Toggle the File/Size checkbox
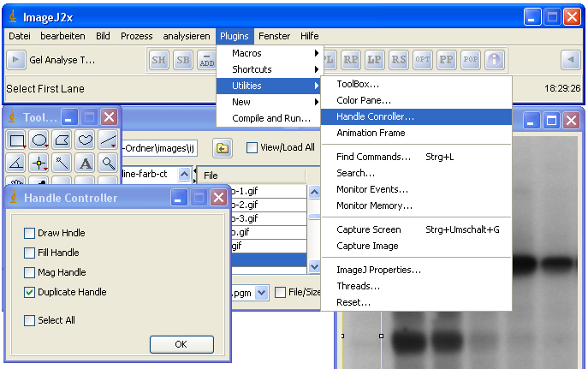Image resolution: width=588 pixels, height=369 pixels. [280, 292]
